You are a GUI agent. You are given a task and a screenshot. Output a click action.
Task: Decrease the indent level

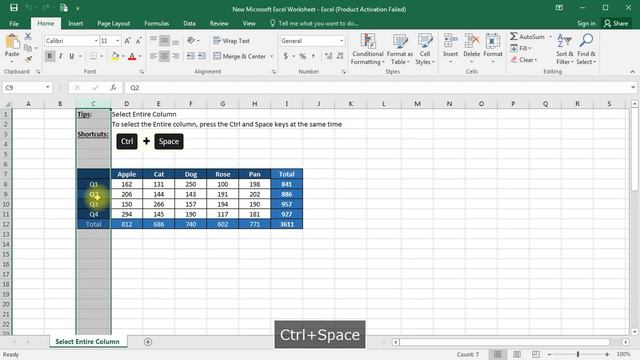coord(191,56)
